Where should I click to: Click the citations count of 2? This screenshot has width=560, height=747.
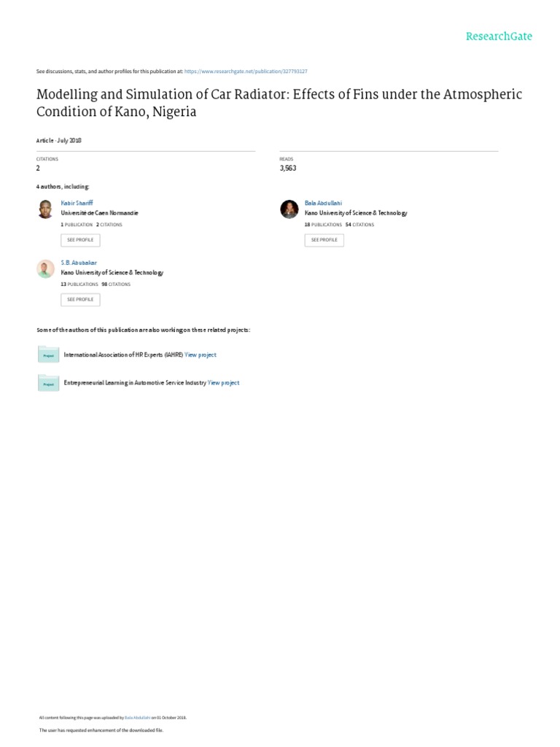pyautogui.click(x=38, y=168)
